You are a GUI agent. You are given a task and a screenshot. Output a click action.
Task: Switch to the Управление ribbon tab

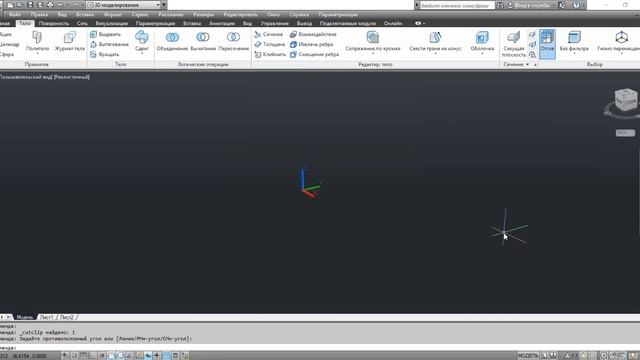click(x=275, y=24)
